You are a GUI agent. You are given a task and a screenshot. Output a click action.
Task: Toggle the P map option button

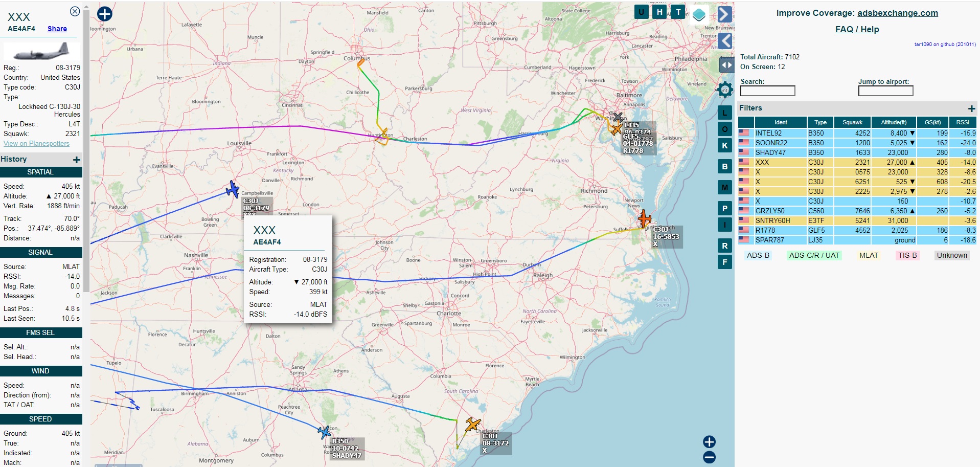click(x=724, y=208)
